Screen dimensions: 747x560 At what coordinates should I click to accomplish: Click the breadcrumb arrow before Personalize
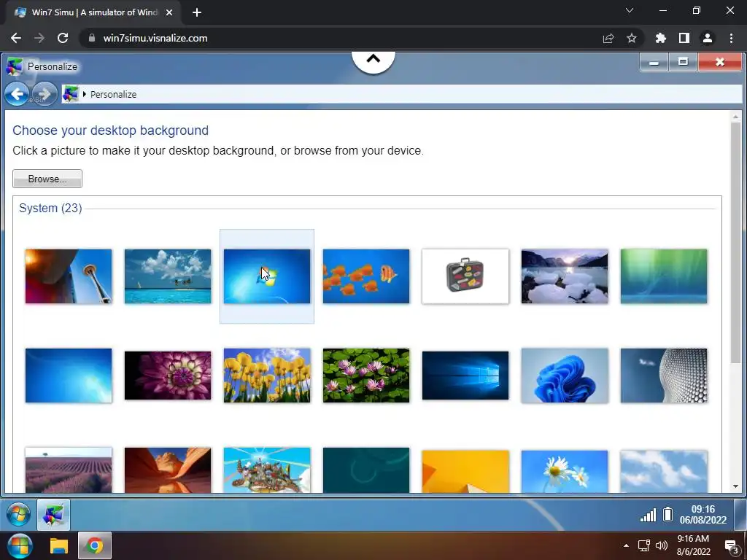coord(85,94)
